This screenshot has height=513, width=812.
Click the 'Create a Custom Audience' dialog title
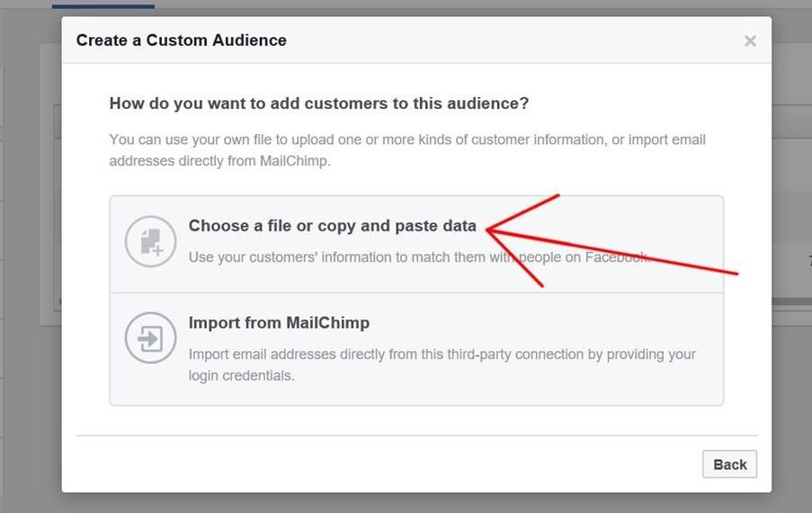(x=181, y=40)
